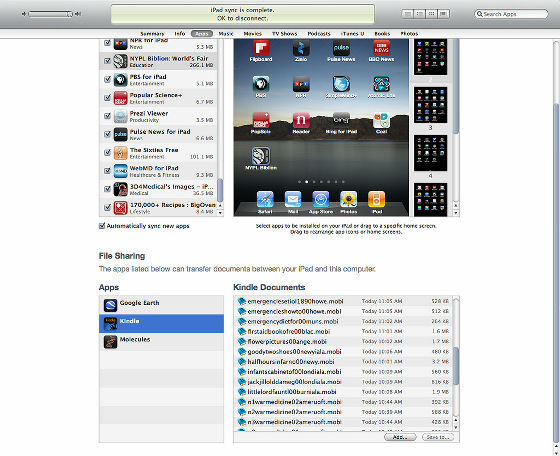
Task: Click the Add... button under Kindle Documents
Action: (x=400, y=437)
